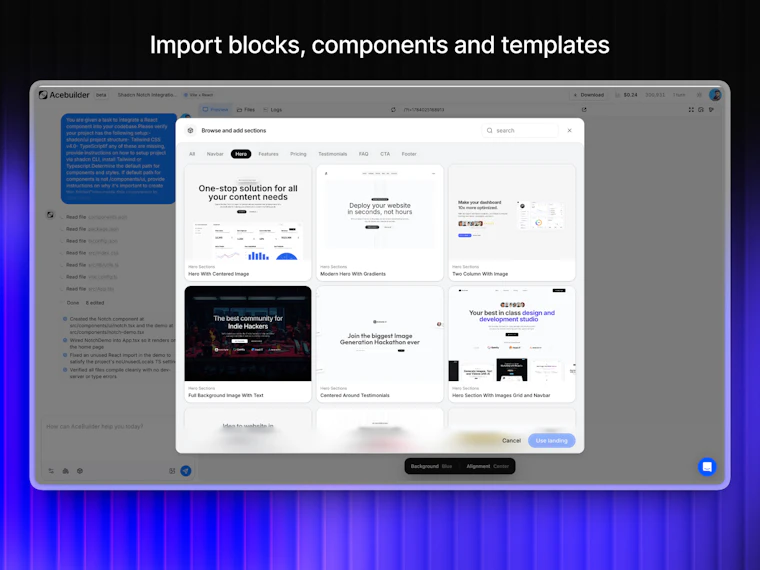Click the search field in the dialog
Image resolution: width=760 pixels, height=570 pixels.
[520, 130]
